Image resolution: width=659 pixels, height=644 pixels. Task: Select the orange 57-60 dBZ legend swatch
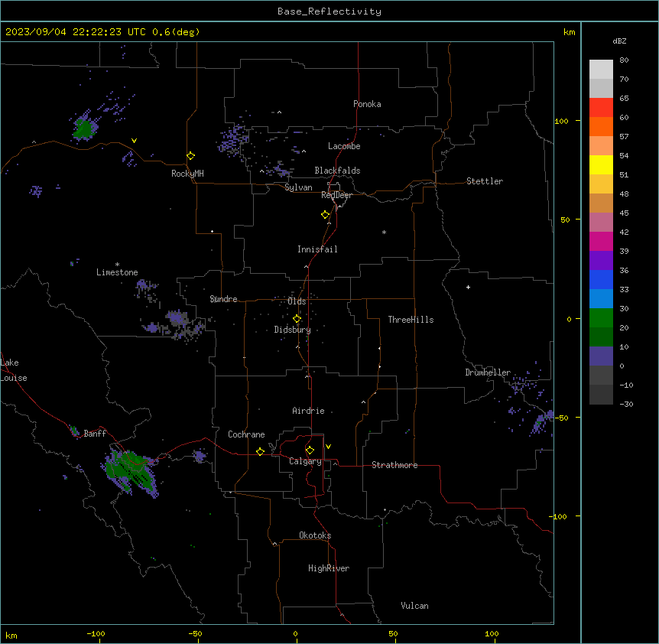coord(601,126)
